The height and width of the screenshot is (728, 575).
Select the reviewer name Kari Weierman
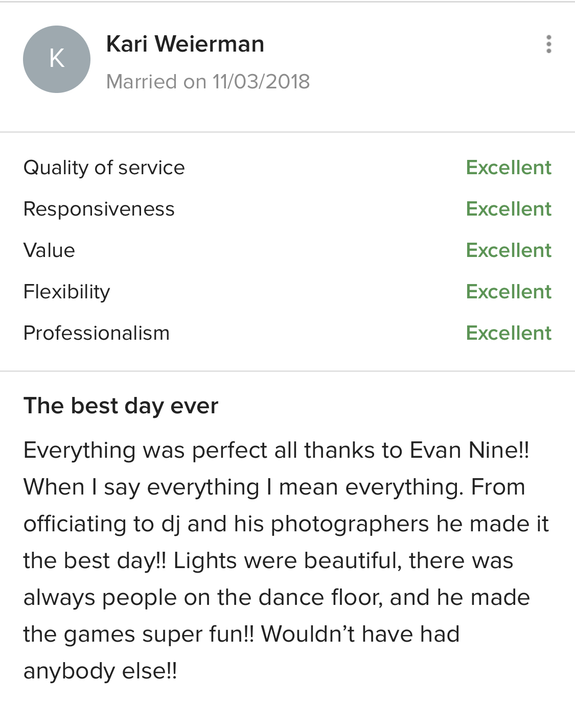click(x=185, y=44)
